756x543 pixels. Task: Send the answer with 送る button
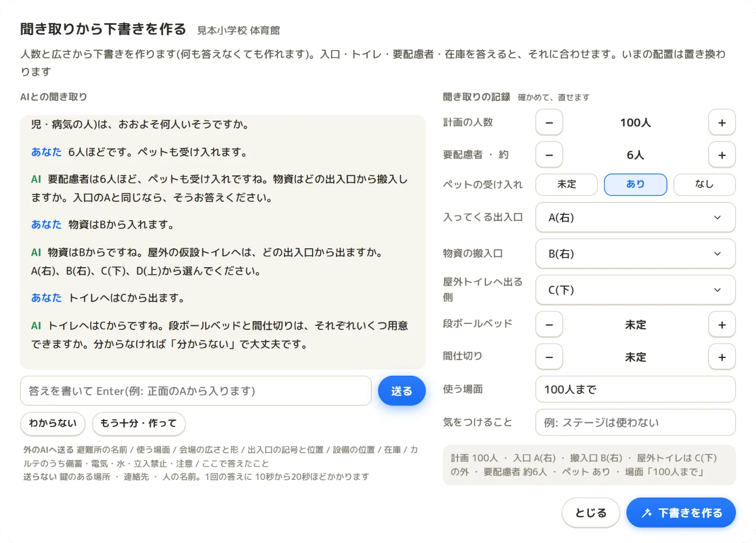(402, 391)
